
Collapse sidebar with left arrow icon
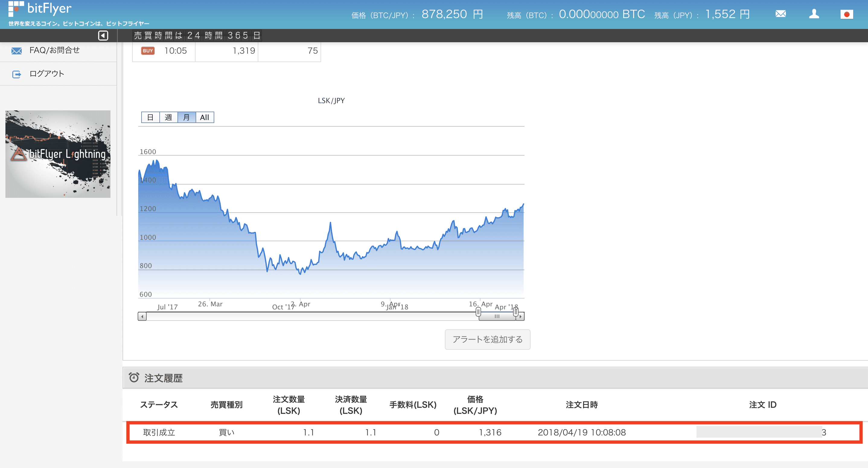pyautogui.click(x=103, y=35)
